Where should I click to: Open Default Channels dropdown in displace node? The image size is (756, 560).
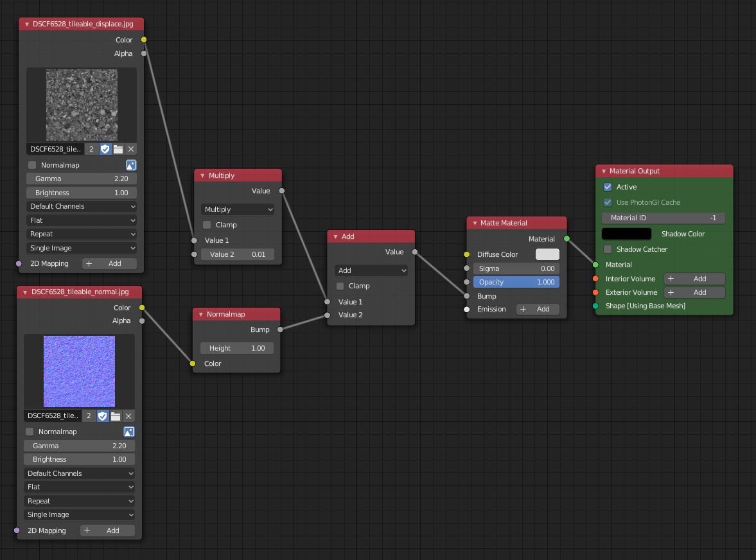[82, 206]
